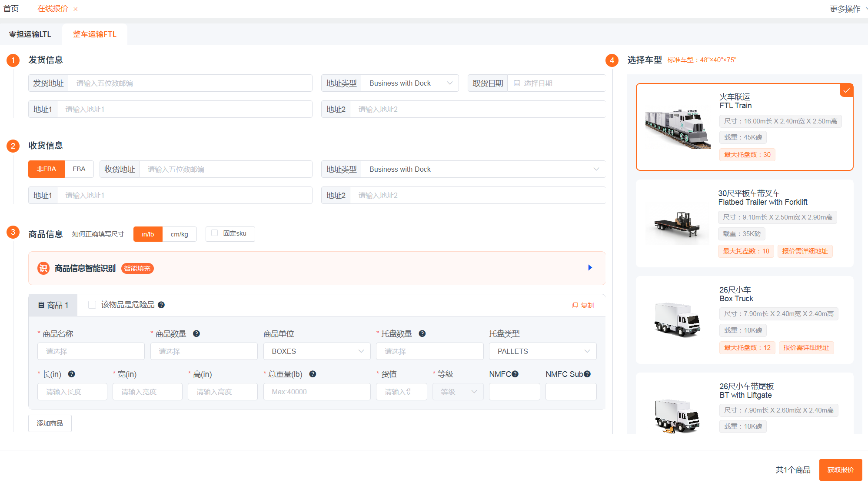The width and height of the screenshot is (868, 486).
Task: Select the FTL Train vehicle image
Action: point(678,128)
